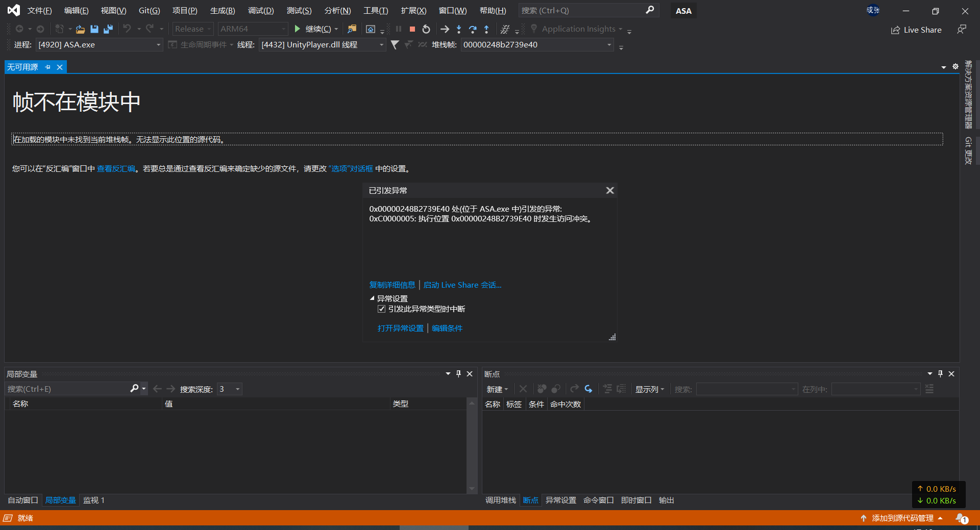Continue debugging with the green play arrow
This screenshot has height=530, width=980.
pyautogui.click(x=297, y=29)
